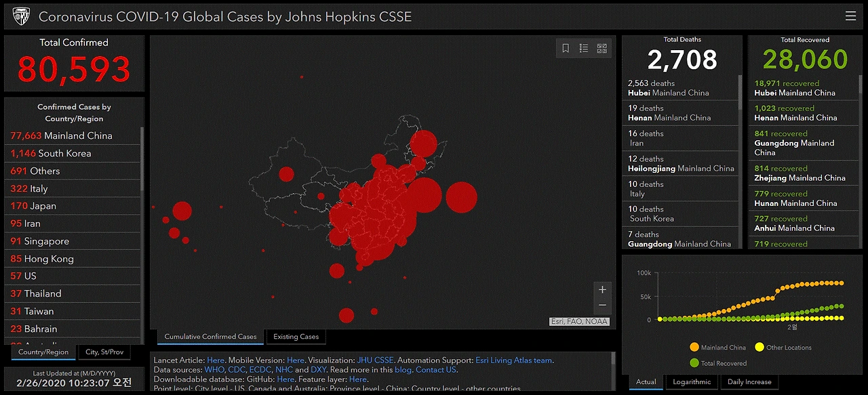Click 779 recovered Hunan entry
Viewport: 868px width, 395px height.
tap(804, 198)
